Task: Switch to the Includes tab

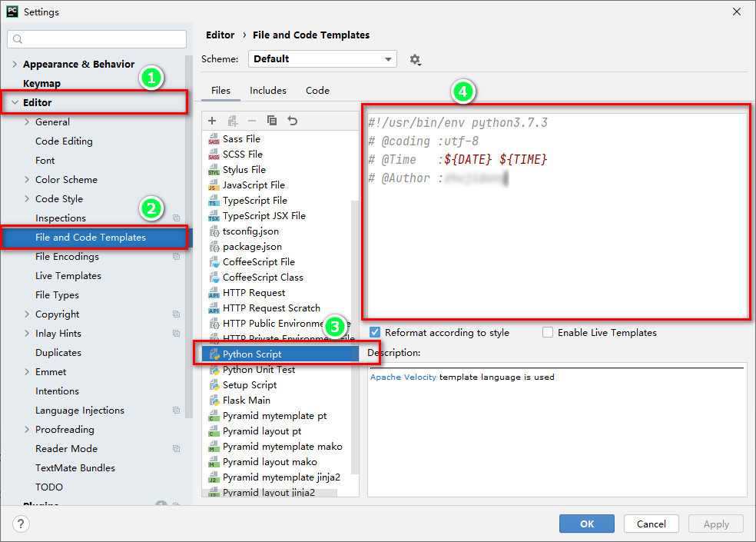Action: (x=268, y=91)
